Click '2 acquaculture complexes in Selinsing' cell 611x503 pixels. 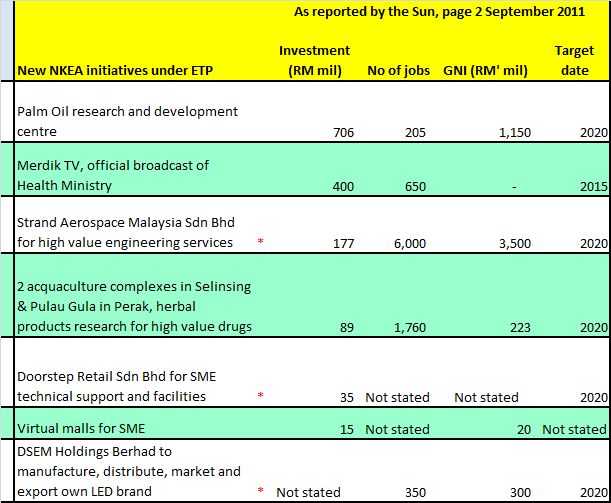[134, 306]
